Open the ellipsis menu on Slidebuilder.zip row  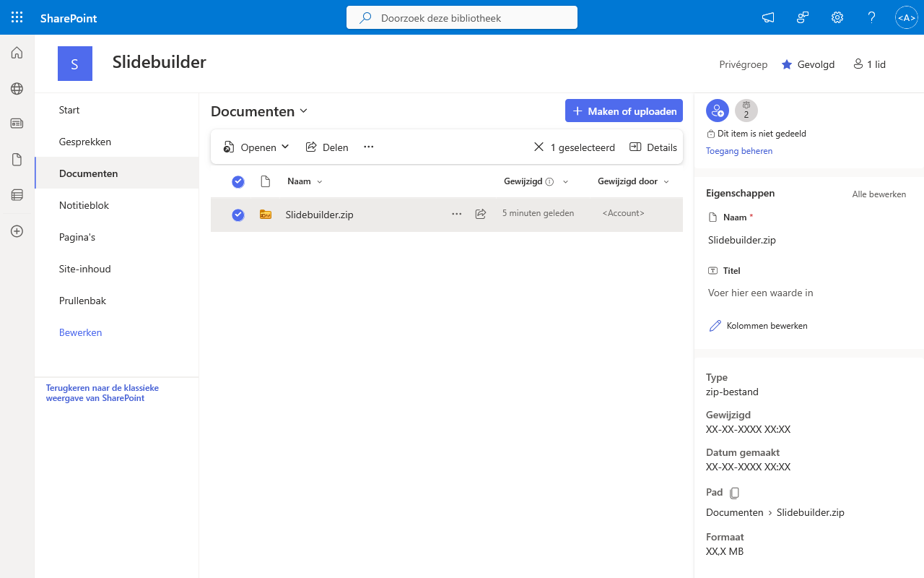456,214
